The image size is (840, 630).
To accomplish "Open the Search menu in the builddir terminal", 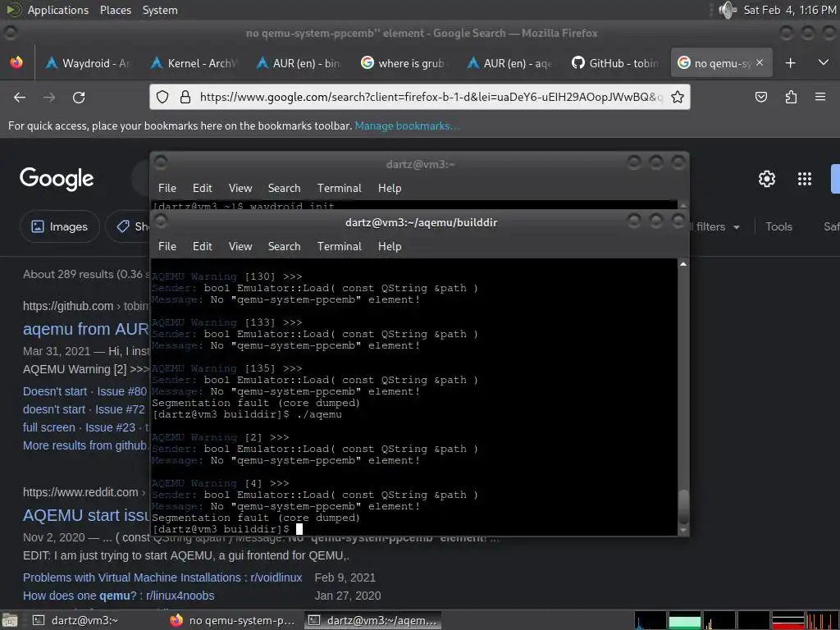I will [x=284, y=246].
